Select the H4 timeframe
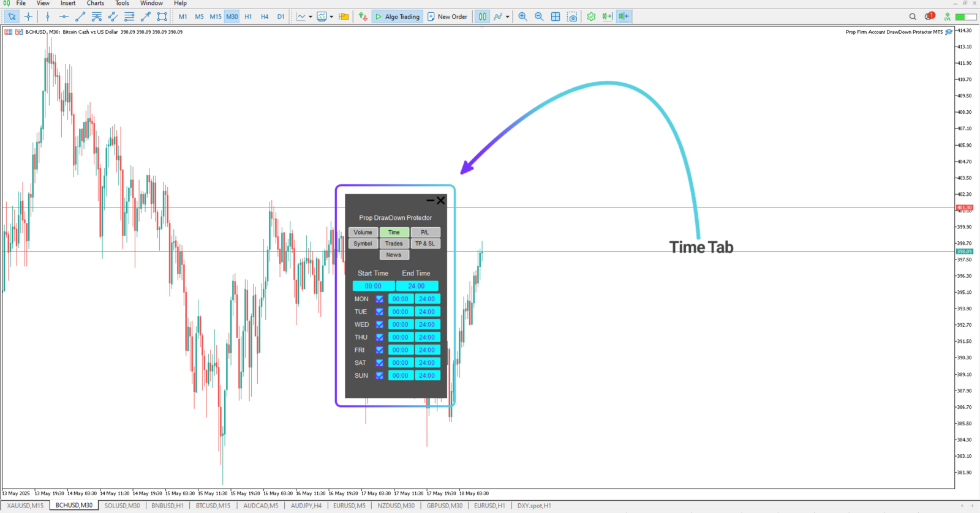 pos(265,17)
